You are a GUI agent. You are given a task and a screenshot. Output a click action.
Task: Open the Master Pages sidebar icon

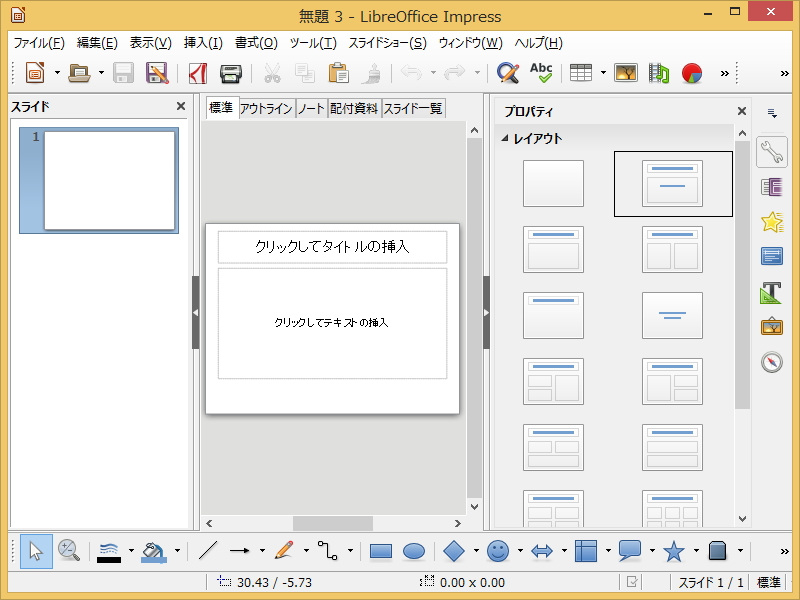tap(771, 256)
